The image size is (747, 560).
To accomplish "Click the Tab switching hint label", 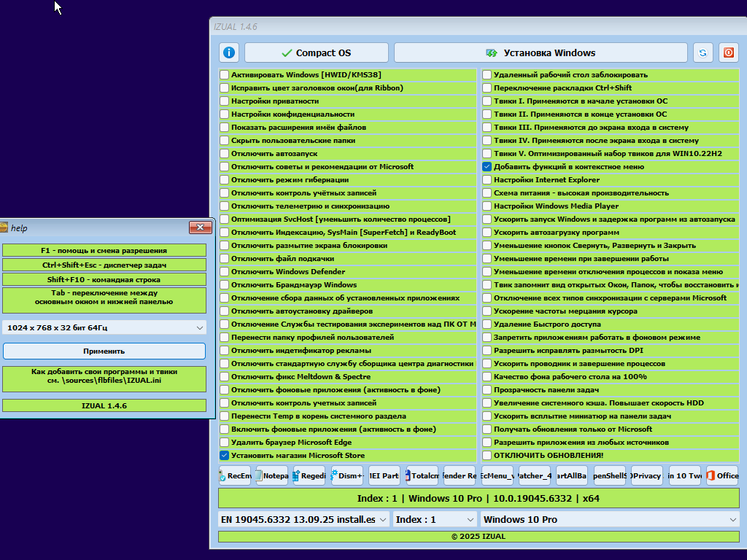I will tap(104, 300).
